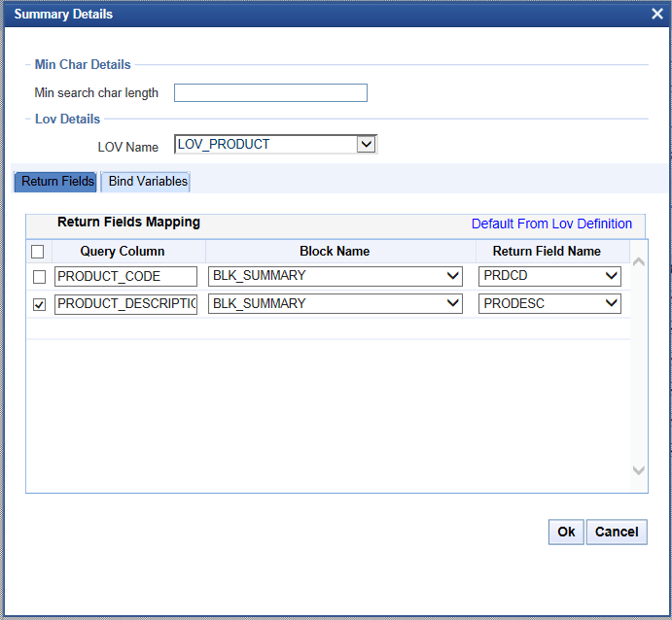This screenshot has height=620, width=672.
Task: Expand Block Name dropdown in second row
Action: pos(452,303)
